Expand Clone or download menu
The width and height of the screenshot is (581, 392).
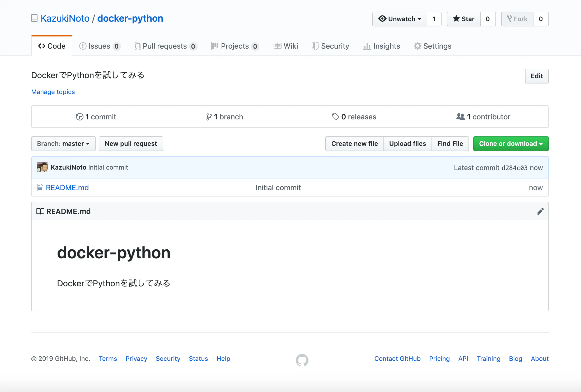[511, 144]
